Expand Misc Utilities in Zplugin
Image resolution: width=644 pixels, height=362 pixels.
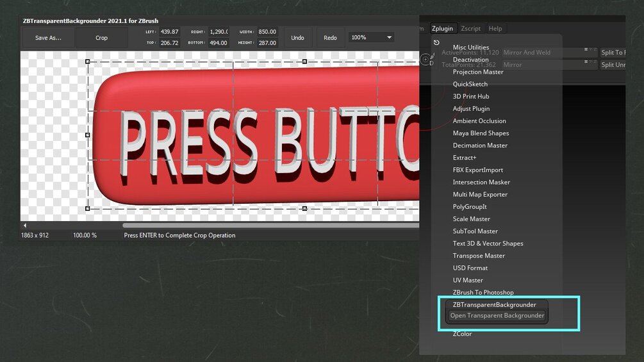[471, 47]
